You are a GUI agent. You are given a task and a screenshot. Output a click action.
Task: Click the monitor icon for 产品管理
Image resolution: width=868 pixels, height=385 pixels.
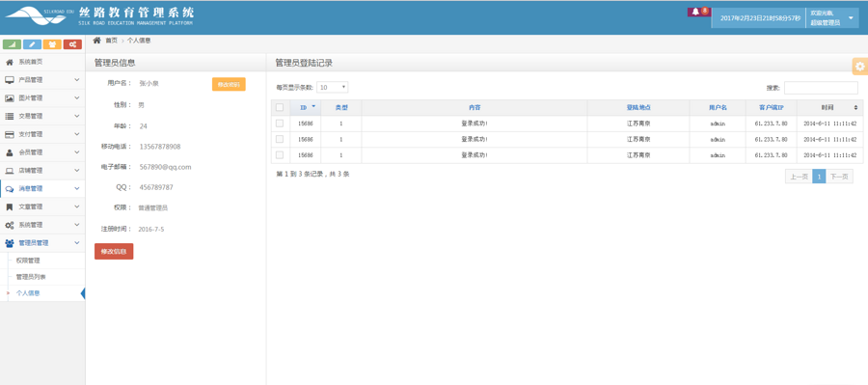pyautogui.click(x=10, y=80)
